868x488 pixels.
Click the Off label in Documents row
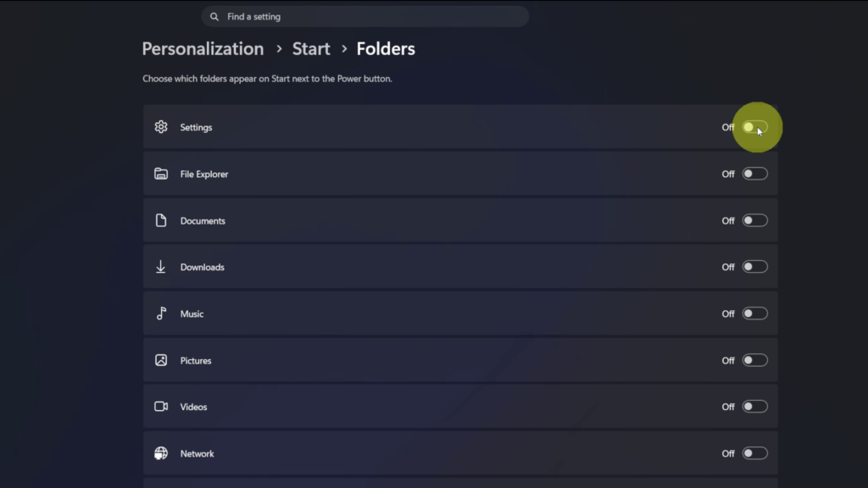click(728, 221)
